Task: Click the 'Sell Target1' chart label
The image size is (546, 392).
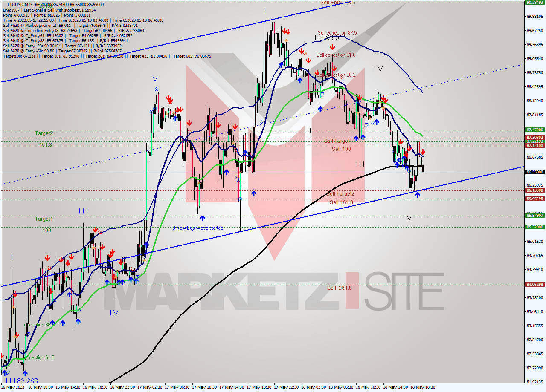Action: pyautogui.click(x=338, y=141)
